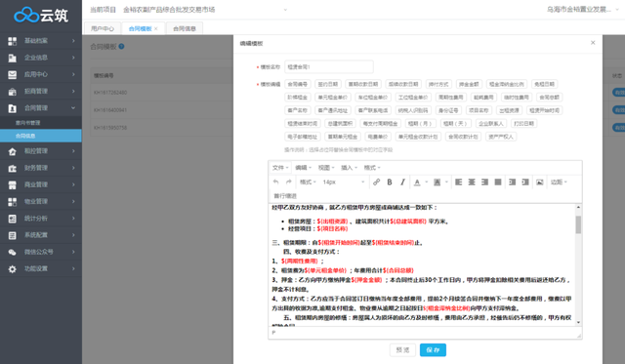This screenshot has width=625, height=364.
Task: Switch to the 用户中心 tab
Action: (103, 28)
